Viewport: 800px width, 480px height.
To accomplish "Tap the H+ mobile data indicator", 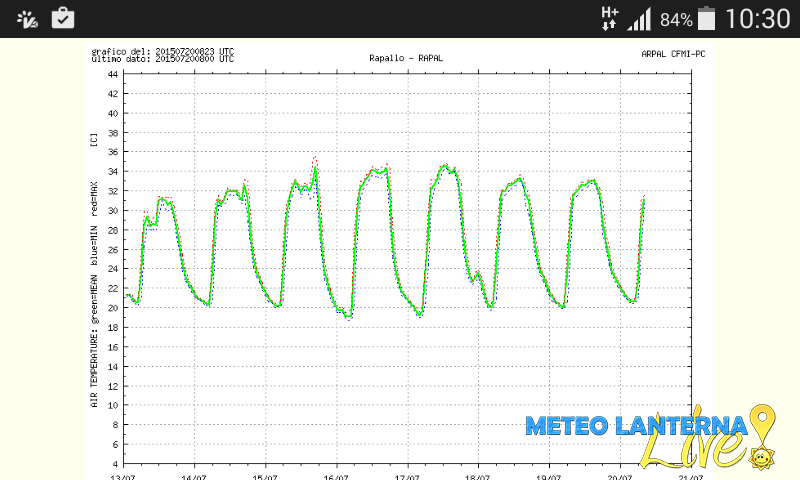I will click(x=610, y=18).
